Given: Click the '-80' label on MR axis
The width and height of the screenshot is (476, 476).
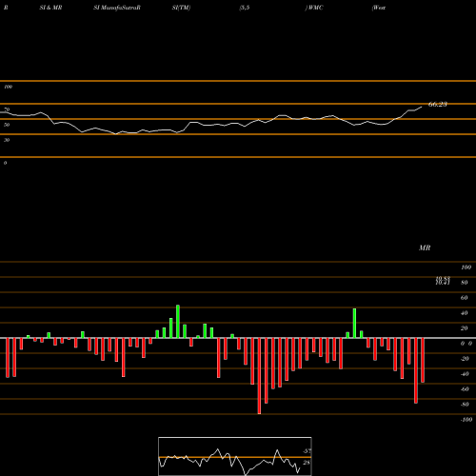Looking at the screenshot, I should (465, 405).
